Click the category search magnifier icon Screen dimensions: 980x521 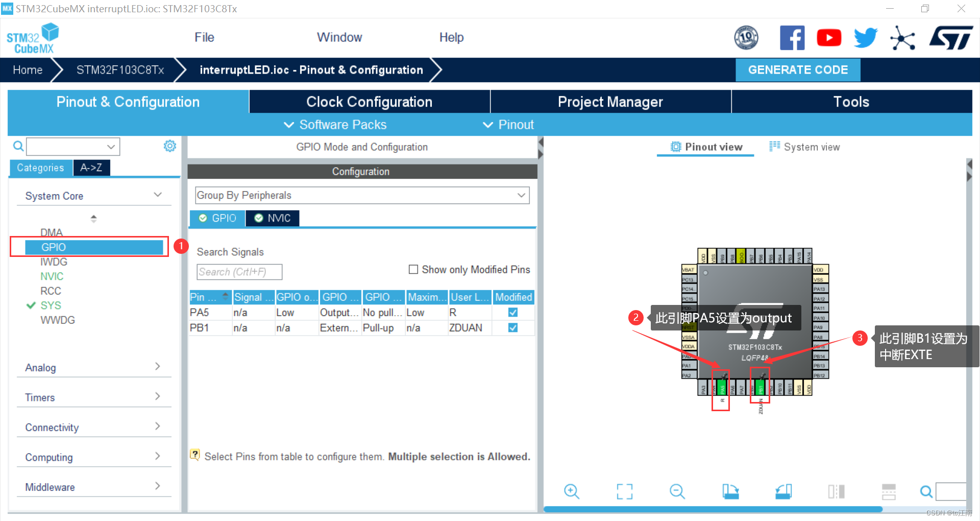pyautogui.click(x=18, y=147)
